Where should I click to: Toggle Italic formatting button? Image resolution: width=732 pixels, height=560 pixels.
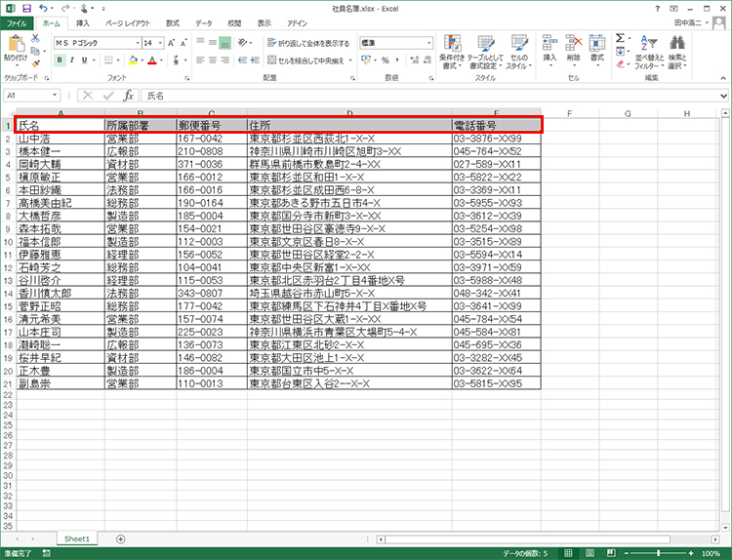72,60
